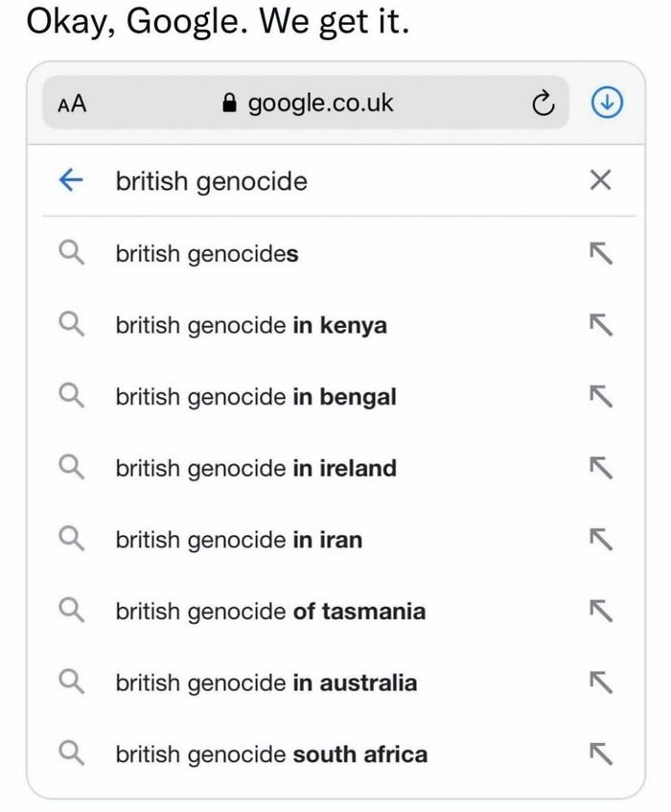Image resolution: width=671 pixels, height=812 pixels.
Task: Clear the search box with the X
Action: (x=600, y=180)
